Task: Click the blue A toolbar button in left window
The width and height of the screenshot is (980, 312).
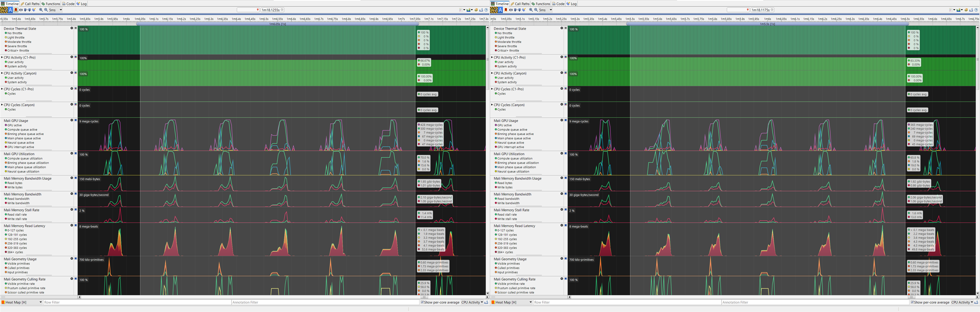Action: pos(10,10)
